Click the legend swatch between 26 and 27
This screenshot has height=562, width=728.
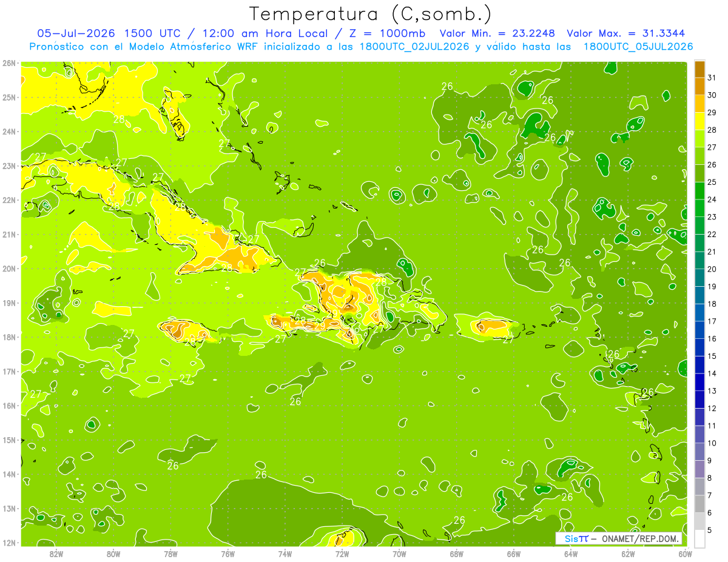[x=699, y=156]
